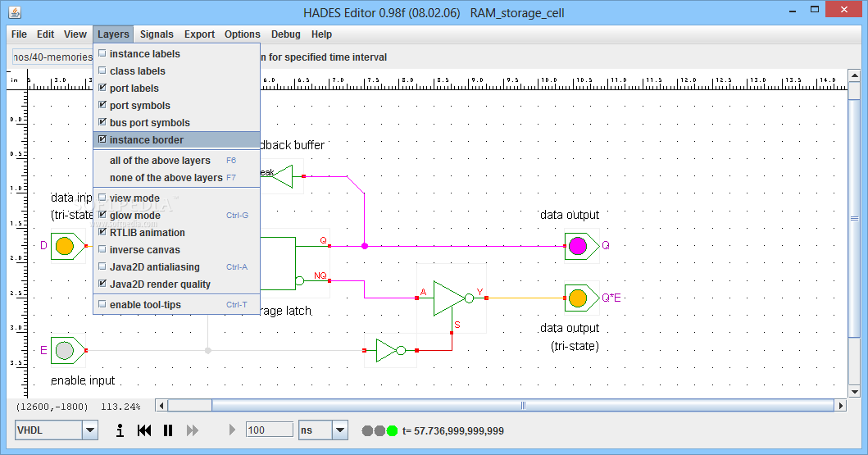Click vertical scrollbar up arrow
The height and width of the screenshot is (455, 868).
click(x=854, y=75)
